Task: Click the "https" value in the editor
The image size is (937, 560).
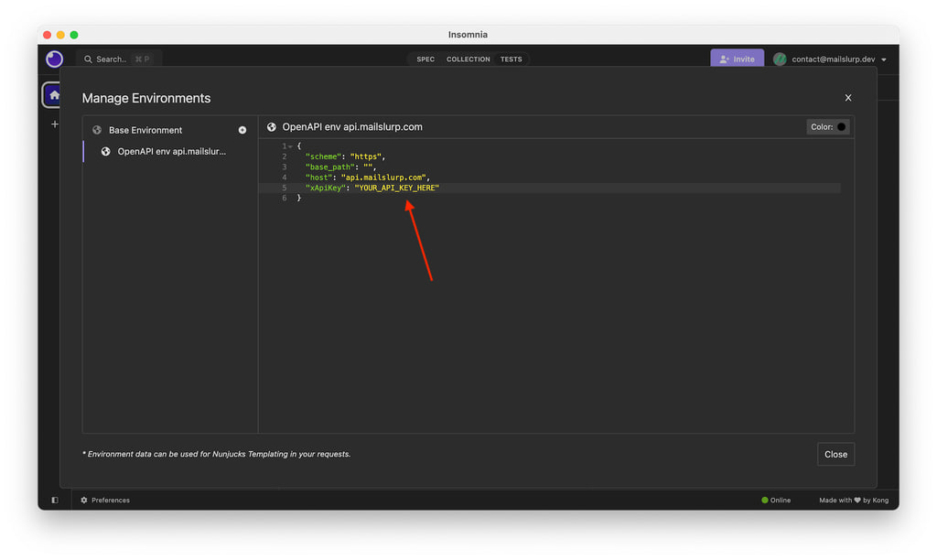Action: pyautogui.click(x=366, y=156)
